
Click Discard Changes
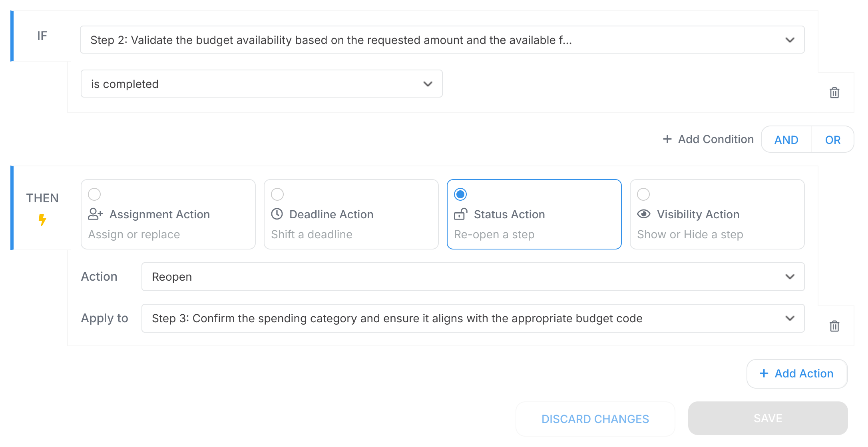595,419
